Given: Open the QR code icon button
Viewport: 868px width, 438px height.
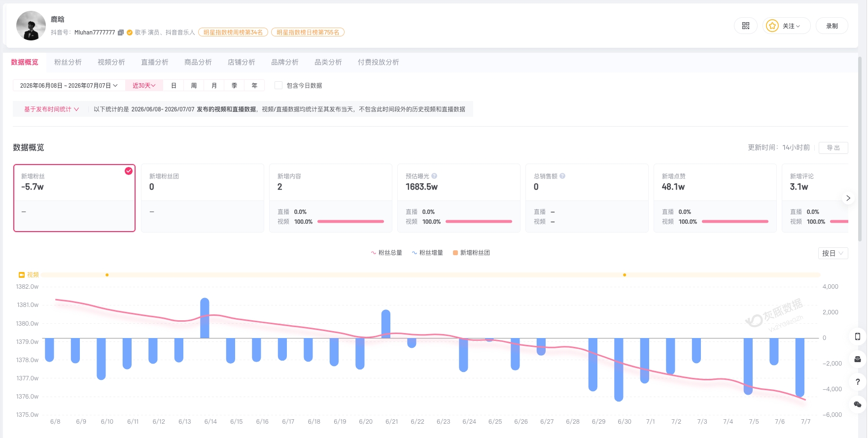Looking at the screenshot, I should click(x=745, y=26).
